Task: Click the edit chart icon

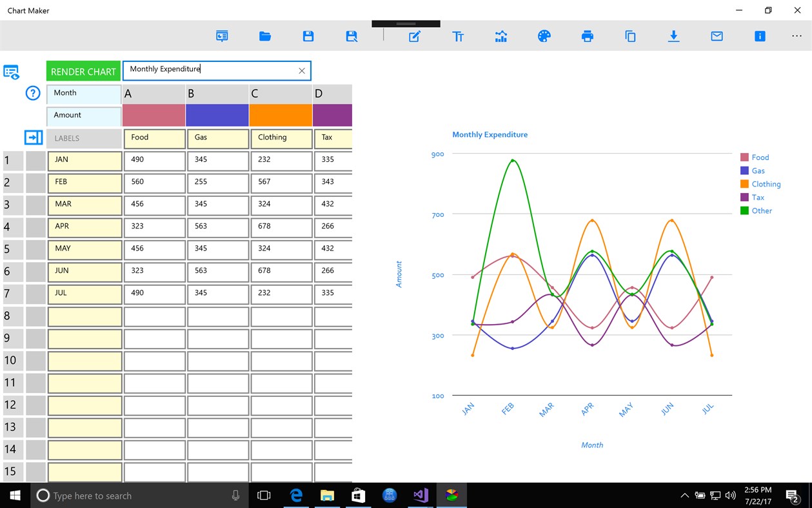Action: (x=415, y=37)
